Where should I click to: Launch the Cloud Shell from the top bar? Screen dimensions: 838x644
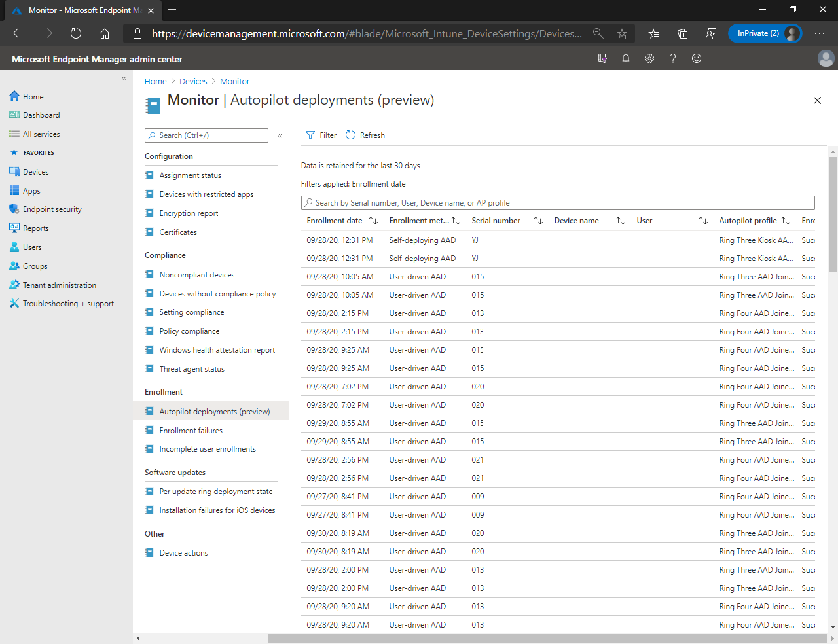tap(602, 58)
